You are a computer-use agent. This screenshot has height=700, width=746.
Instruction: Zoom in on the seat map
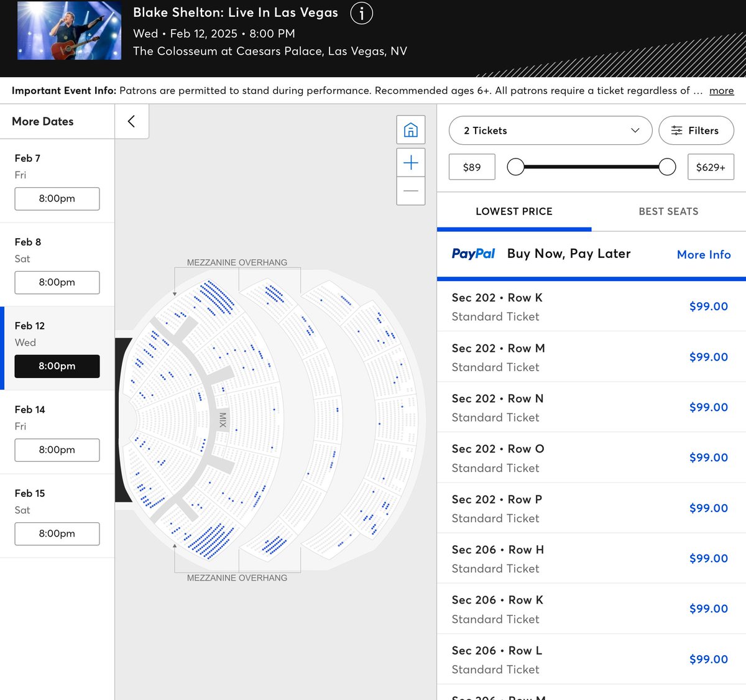tap(411, 163)
